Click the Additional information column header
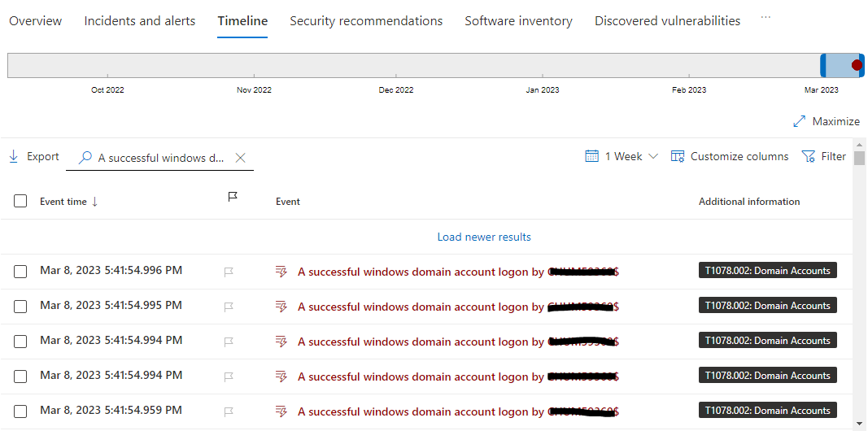This screenshot has height=431, width=868. click(x=749, y=202)
